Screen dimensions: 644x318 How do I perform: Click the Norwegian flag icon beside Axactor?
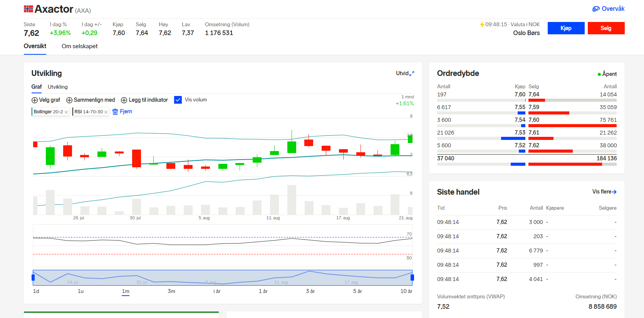[x=28, y=9]
